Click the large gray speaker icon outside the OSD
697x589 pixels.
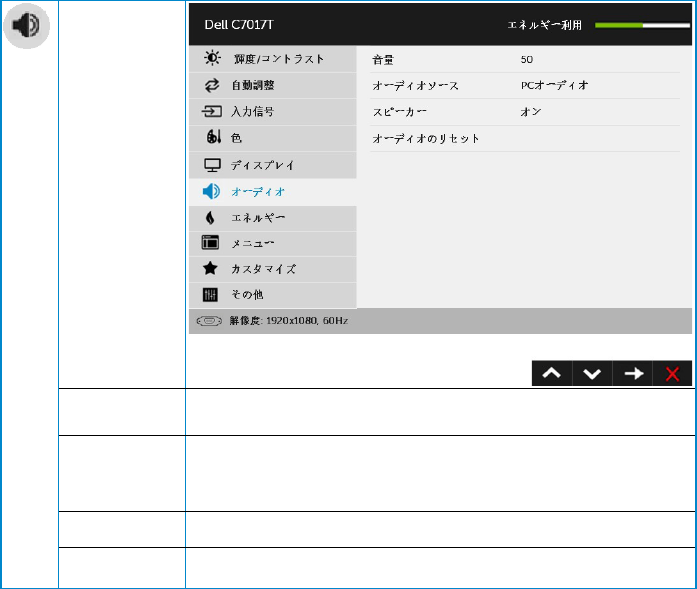[x=27, y=25]
